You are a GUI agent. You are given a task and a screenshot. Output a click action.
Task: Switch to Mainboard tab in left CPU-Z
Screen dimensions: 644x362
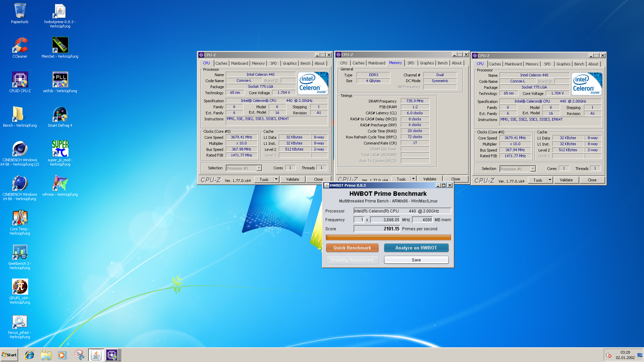pos(239,63)
